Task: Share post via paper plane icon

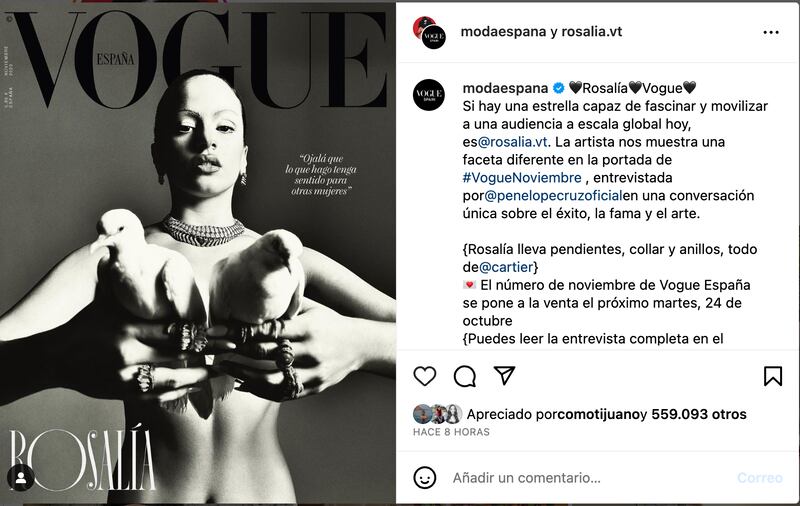Action: pyautogui.click(x=504, y=376)
